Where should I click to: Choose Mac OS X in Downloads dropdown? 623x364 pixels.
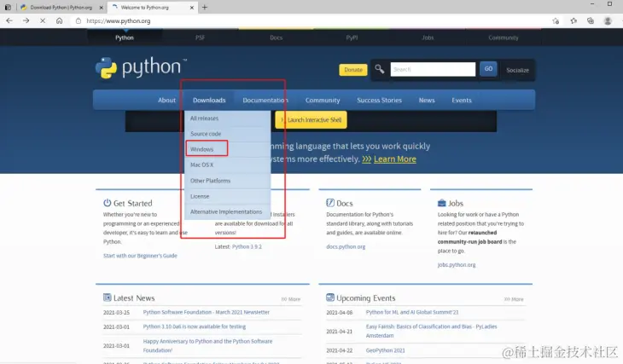227,165
